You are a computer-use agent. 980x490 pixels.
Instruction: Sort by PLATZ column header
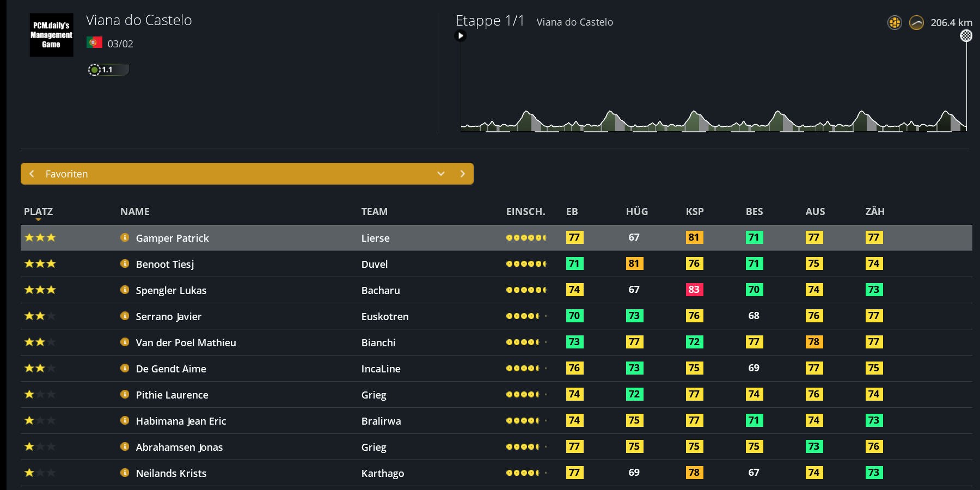38,212
